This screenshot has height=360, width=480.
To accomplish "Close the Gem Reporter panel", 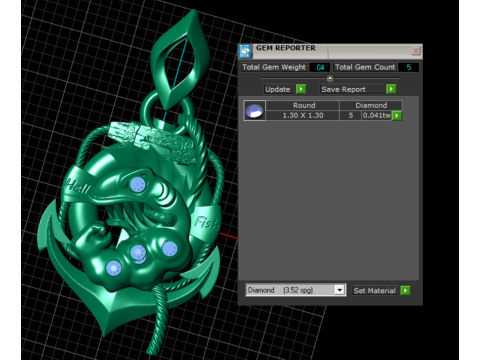I will [x=415, y=51].
